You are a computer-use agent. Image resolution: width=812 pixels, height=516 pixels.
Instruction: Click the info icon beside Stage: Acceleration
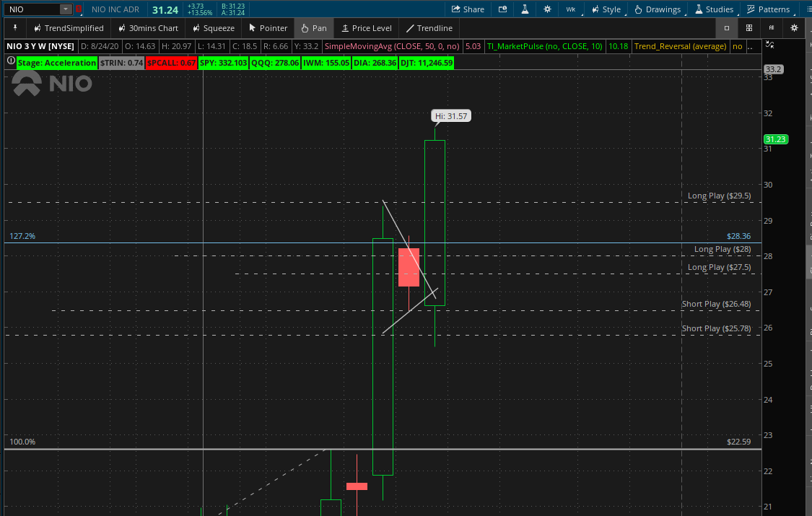click(11, 61)
